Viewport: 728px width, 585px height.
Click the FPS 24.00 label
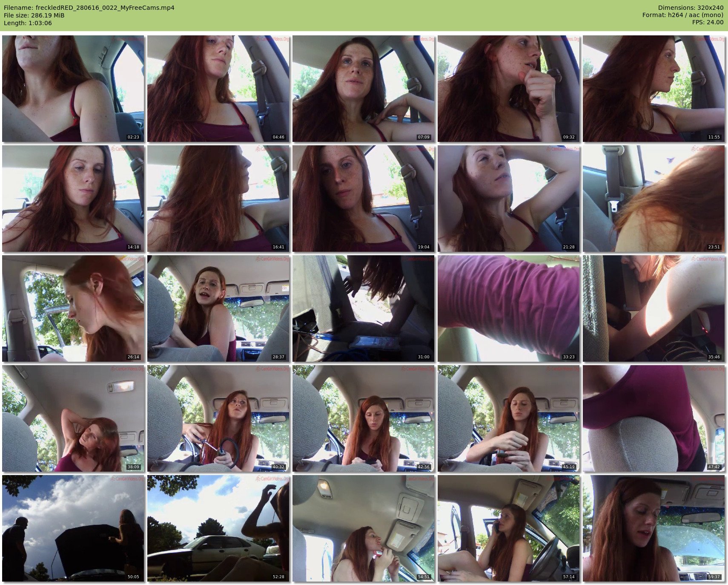[708, 22]
